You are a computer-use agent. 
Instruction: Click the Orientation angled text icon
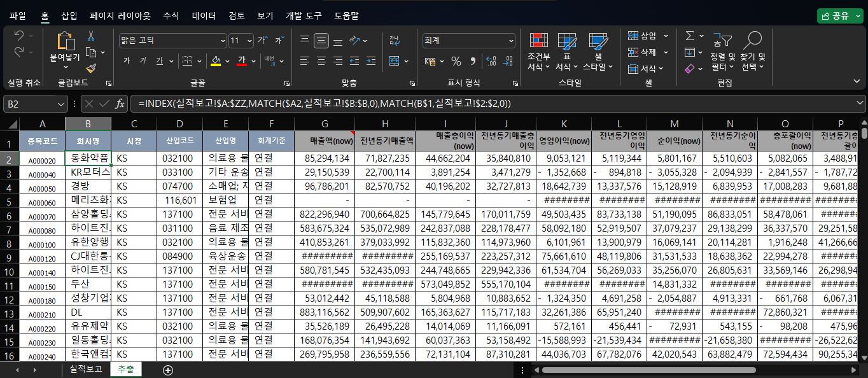click(x=355, y=40)
